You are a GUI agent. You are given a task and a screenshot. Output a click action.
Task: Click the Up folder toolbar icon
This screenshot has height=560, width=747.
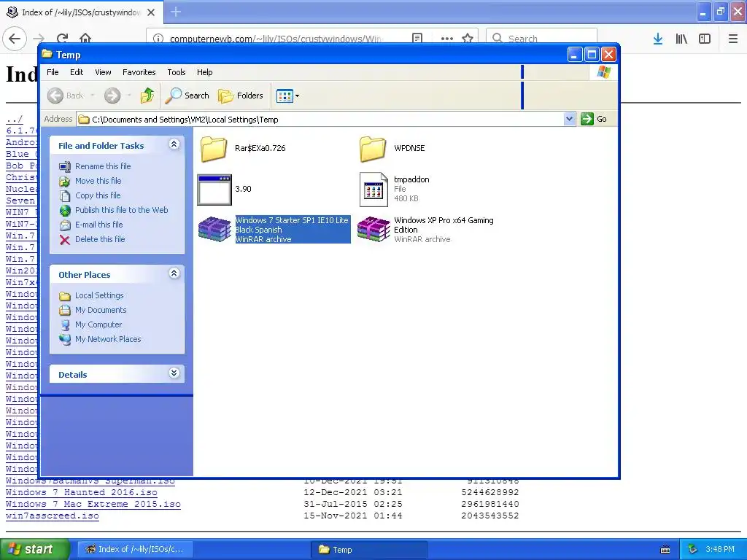(x=147, y=96)
